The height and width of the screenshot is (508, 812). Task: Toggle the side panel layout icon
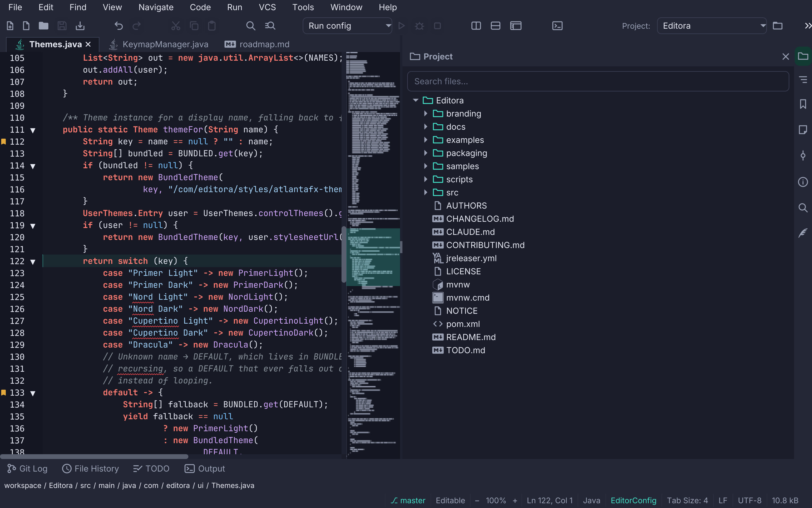pos(516,26)
